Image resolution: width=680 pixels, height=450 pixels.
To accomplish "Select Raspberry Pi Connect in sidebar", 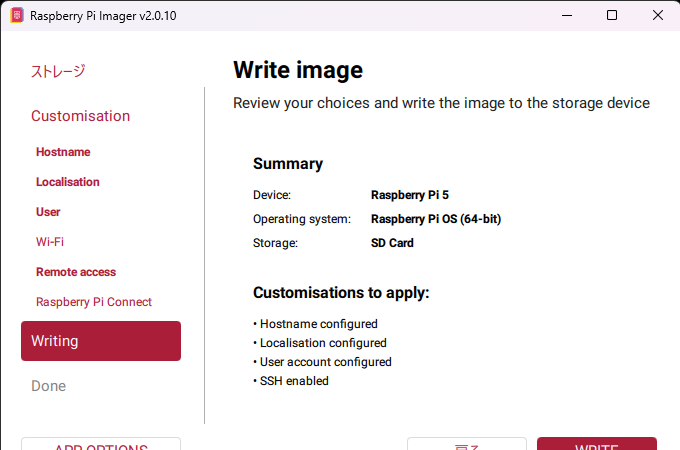I will click(x=94, y=302).
